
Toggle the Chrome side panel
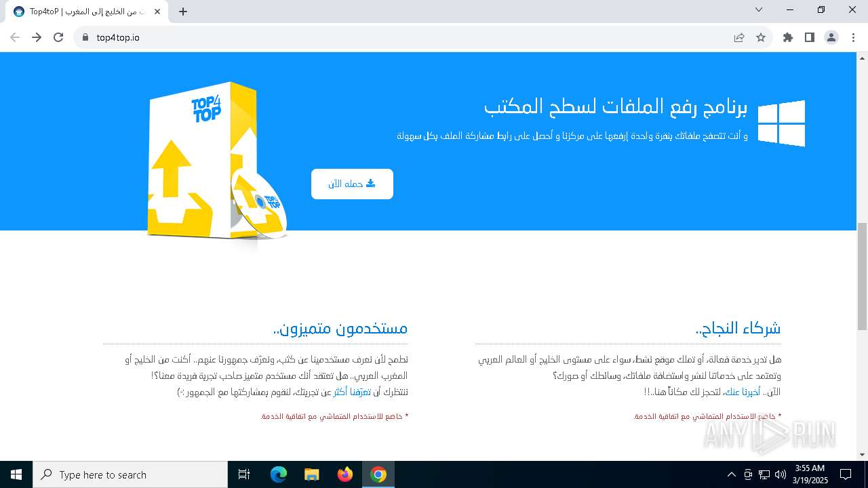coord(810,37)
